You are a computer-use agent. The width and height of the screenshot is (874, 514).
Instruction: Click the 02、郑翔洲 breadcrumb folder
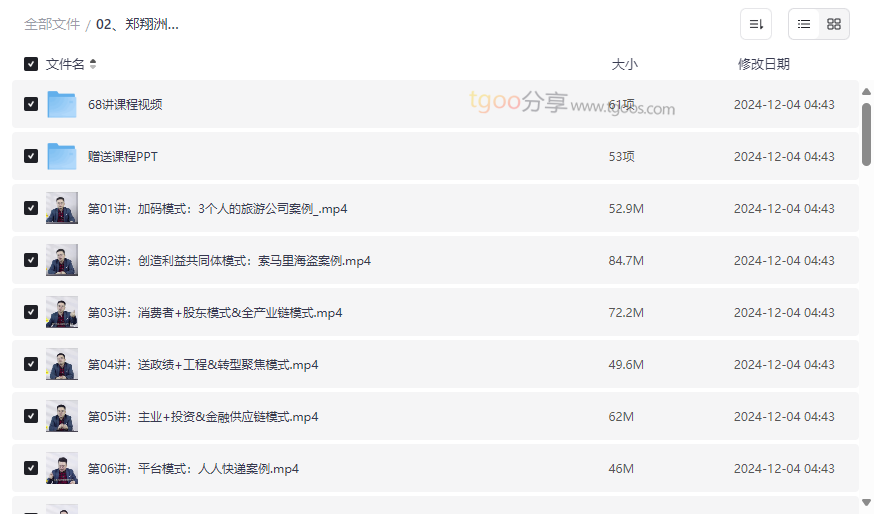[x=137, y=25]
